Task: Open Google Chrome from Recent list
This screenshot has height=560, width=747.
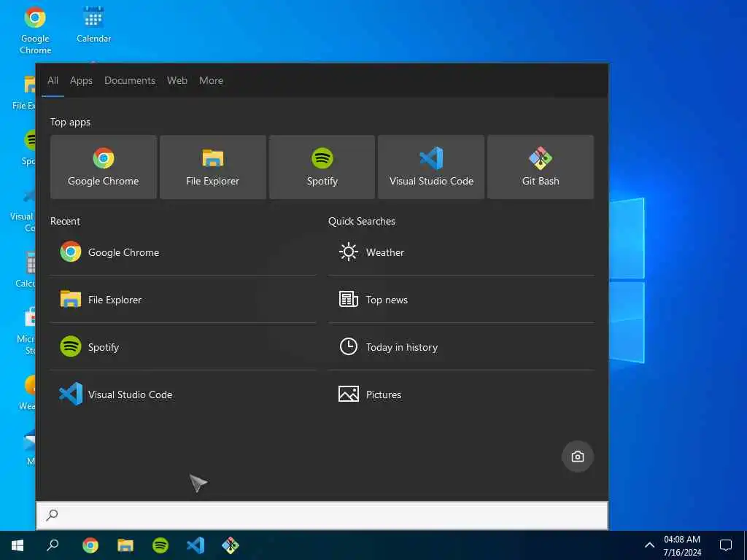Action: tap(183, 252)
